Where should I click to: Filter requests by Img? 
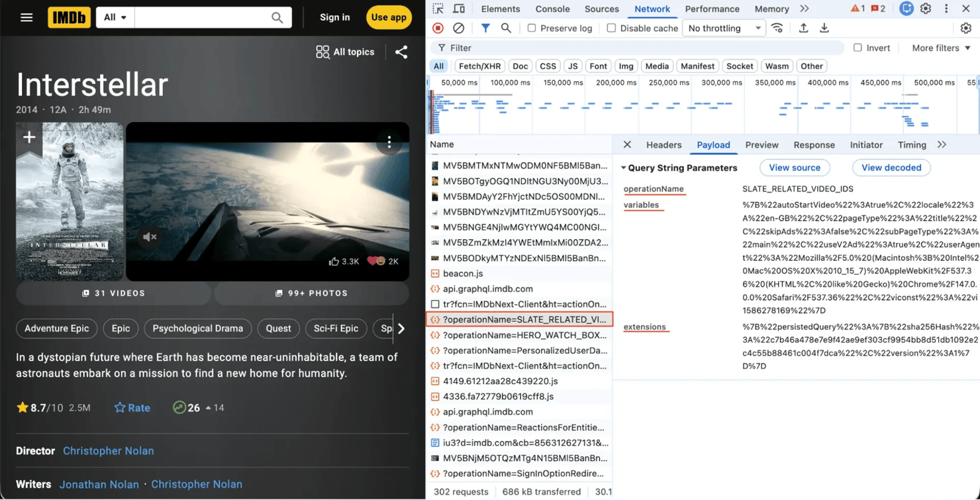626,66
